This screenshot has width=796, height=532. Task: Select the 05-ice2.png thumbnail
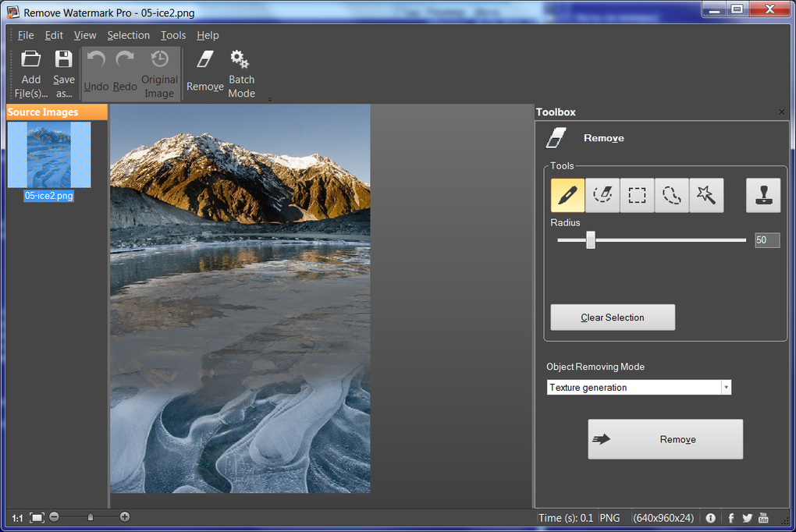[x=49, y=155]
